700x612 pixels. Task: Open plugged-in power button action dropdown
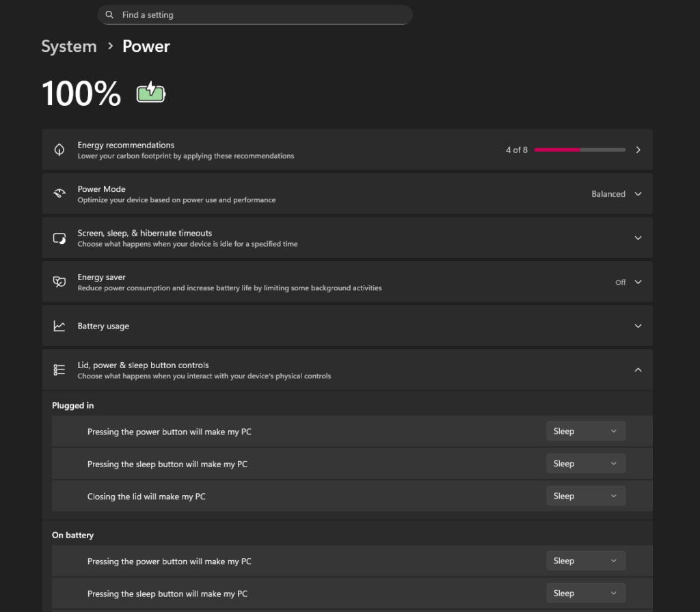pos(586,431)
